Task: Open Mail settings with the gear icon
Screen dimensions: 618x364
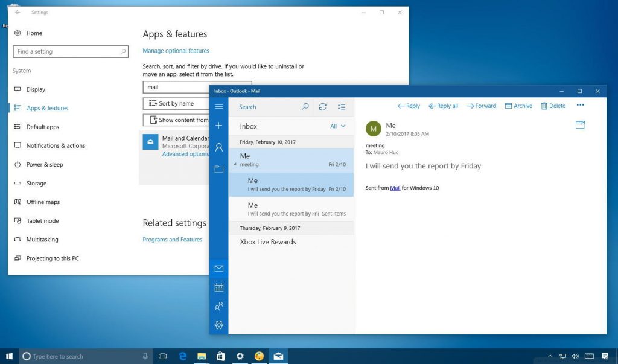Action: [x=218, y=325]
